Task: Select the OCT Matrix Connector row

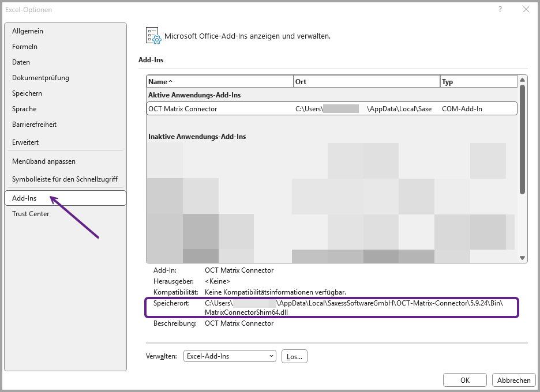Action: [x=332, y=108]
